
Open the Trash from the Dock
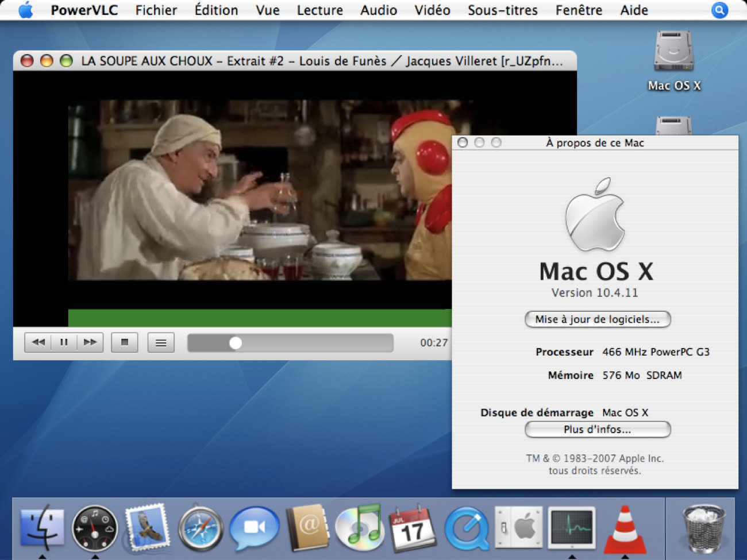pyautogui.click(x=704, y=527)
